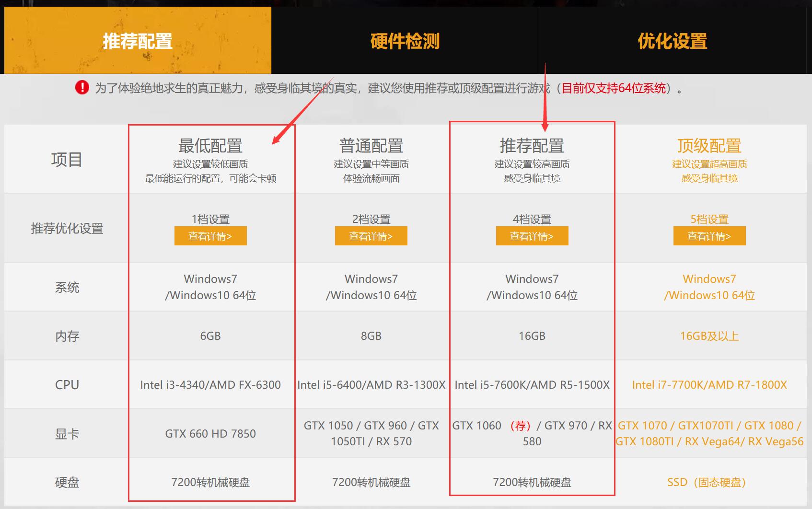Click the 硬盘 row label
This screenshot has height=509, width=812.
click(x=67, y=482)
